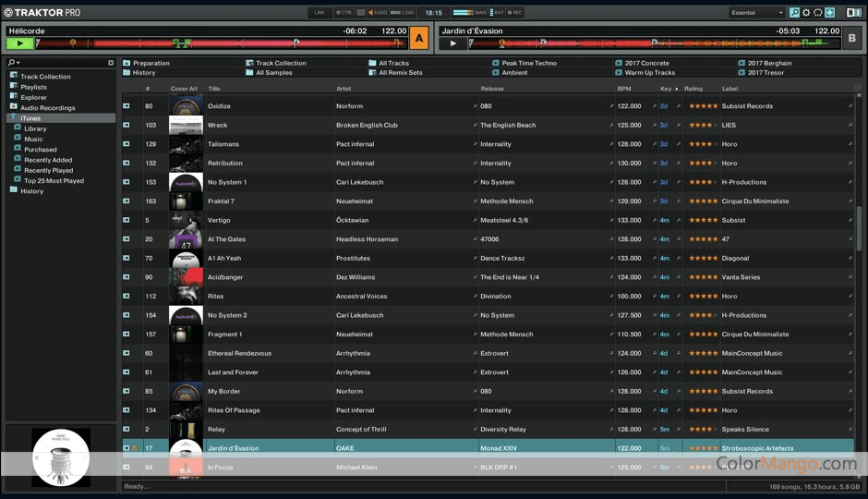Start Deck B with its play button
The image size is (868, 499).
point(453,43)
